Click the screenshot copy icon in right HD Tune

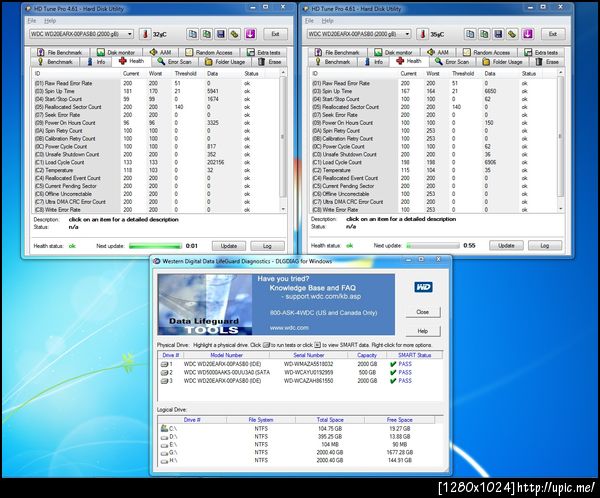pyautogui.click(x=484, y=34)
